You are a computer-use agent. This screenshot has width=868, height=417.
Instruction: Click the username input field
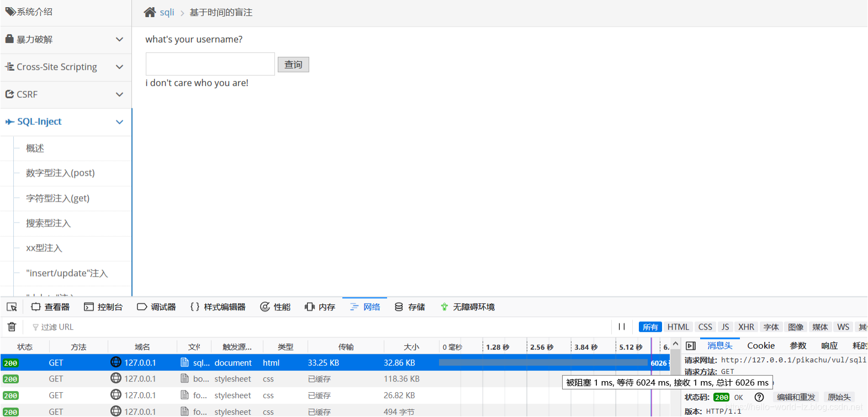click(210, 64)
